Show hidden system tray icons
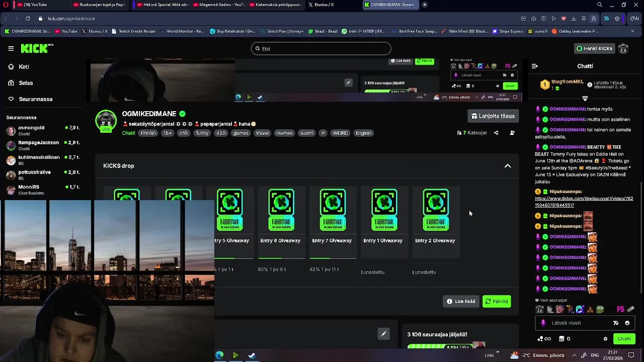 pos(574,355)
